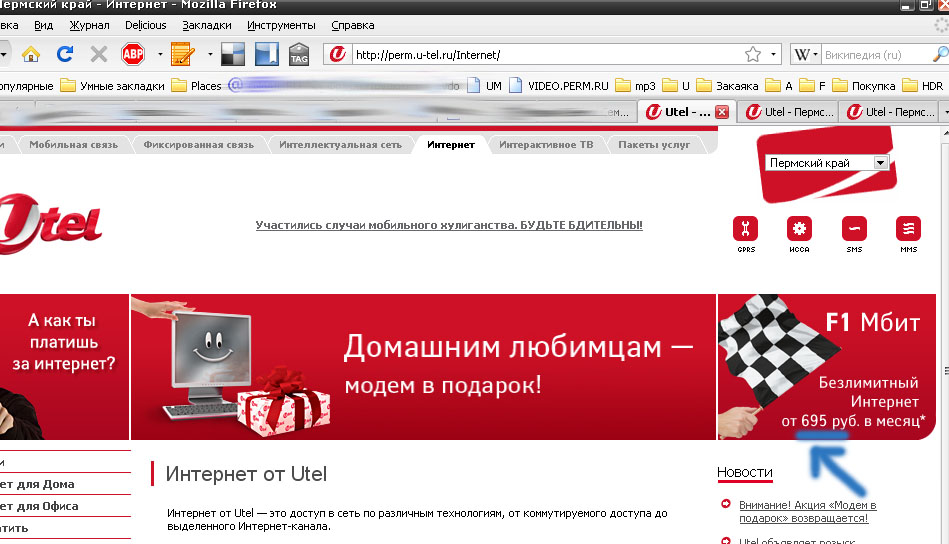Open the Wikipedia search engine selector
Viewport: 949px width, 544px height.
806,54
